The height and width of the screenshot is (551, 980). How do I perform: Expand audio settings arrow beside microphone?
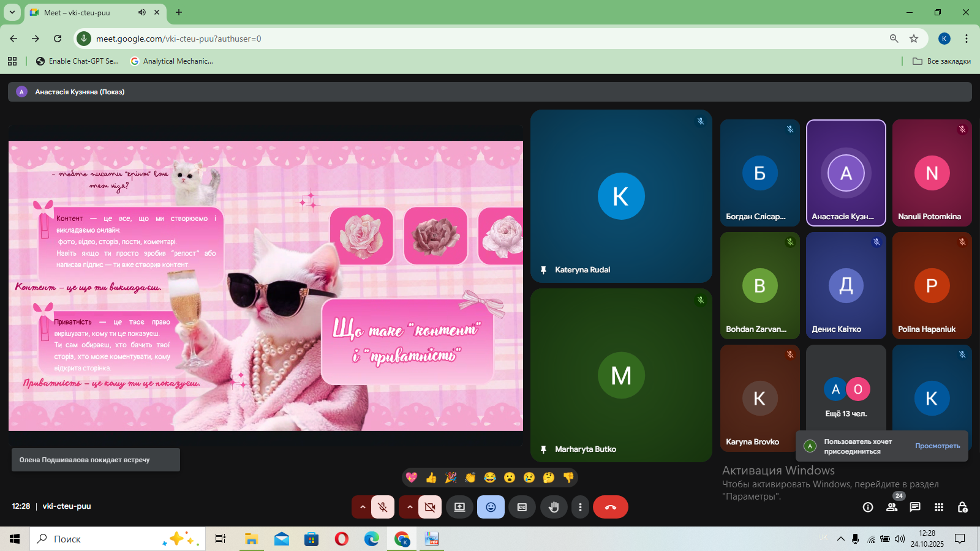(x=362, y=507)
